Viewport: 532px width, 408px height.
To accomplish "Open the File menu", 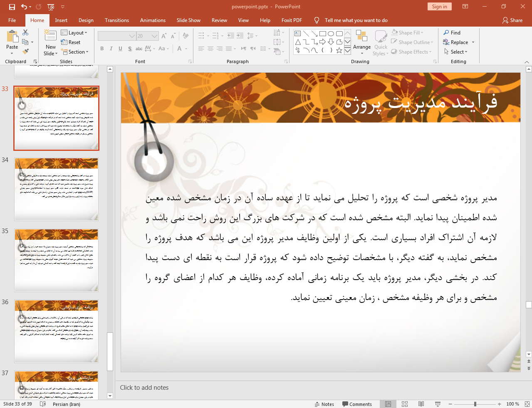I will pyautogui.click(x=12, y=20).
